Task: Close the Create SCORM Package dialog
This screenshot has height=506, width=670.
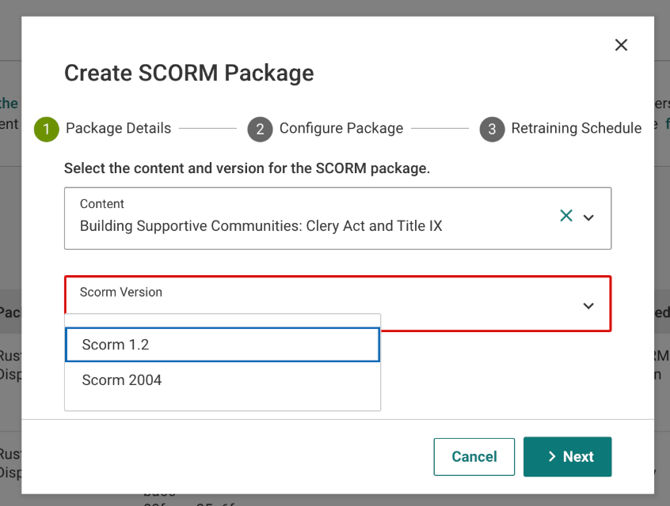Action: 621,45
